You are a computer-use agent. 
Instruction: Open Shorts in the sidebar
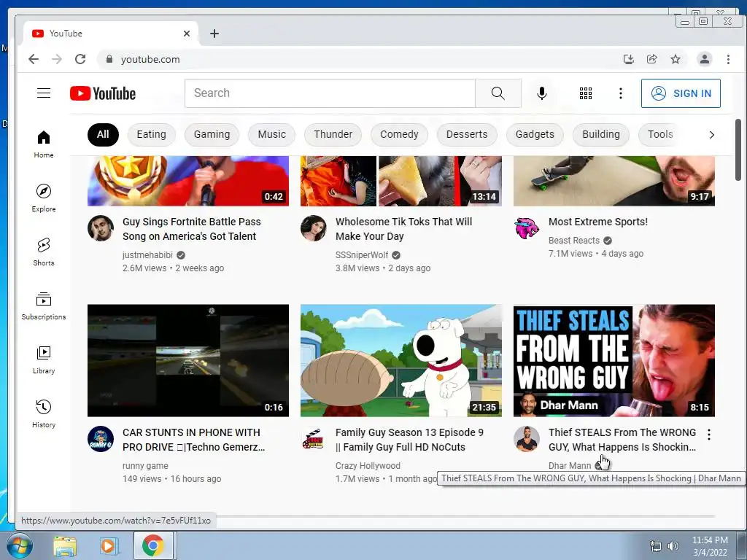[x=44, y=252]
